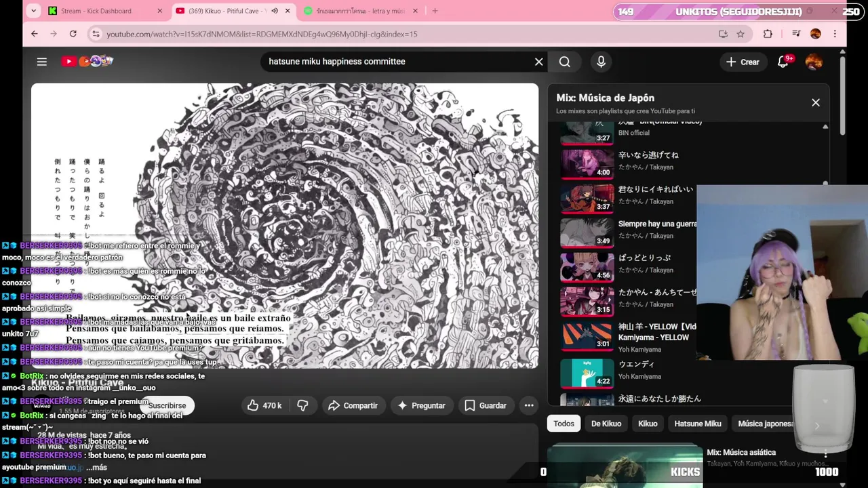868x488 pixels.
Task: Play たかやん - あんちてーぜ playlist item
Action: [x=657, y=292]
